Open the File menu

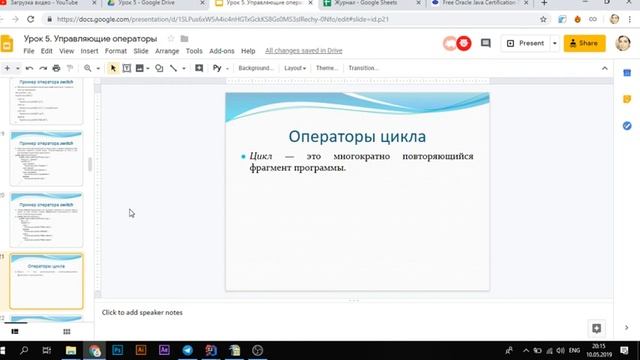29,51
